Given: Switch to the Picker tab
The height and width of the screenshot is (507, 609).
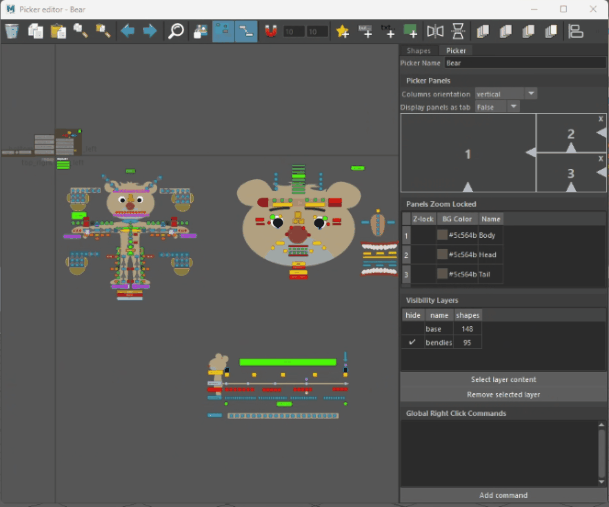Looking at the screenshot, I should coord(456,51).
